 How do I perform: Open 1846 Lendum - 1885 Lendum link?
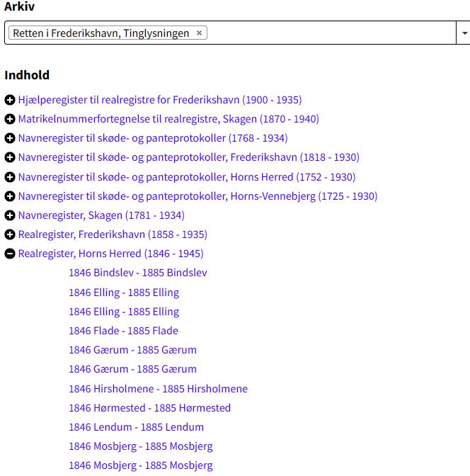pyautogui.click(x=136, y=427)
